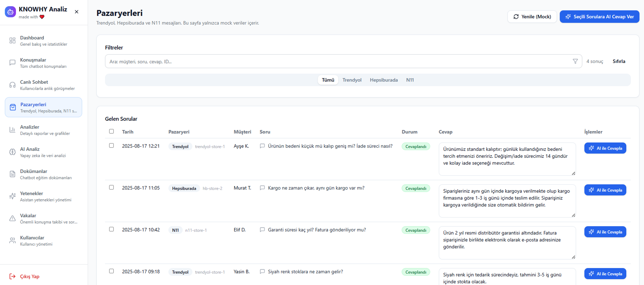Viewport: 644px width, 285px height.
Task: Click the Vakalar warning triangle icon
Action: click(x=13, y=218)
